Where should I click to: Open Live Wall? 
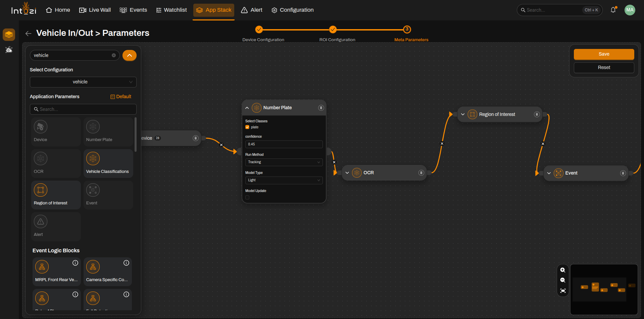coord(95,10)
